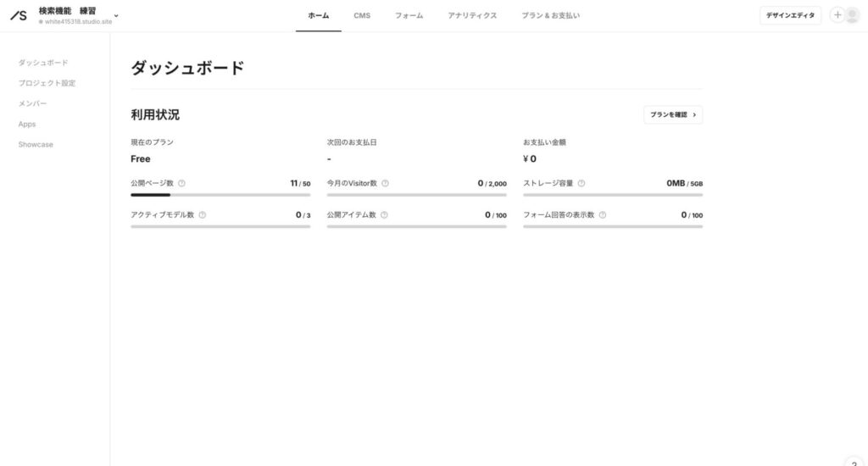Click the plus icon to invite members
The width and height of the screenshot is (868, 466).
point(837,15)
